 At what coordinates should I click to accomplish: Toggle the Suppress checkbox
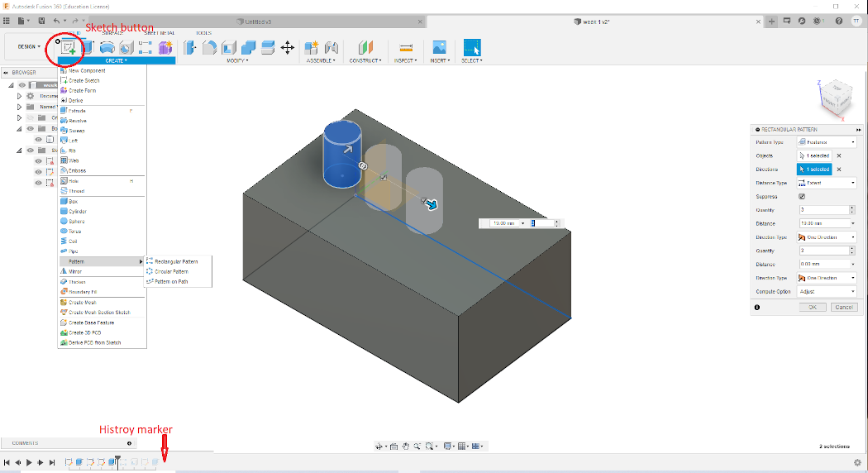[802, 197]
